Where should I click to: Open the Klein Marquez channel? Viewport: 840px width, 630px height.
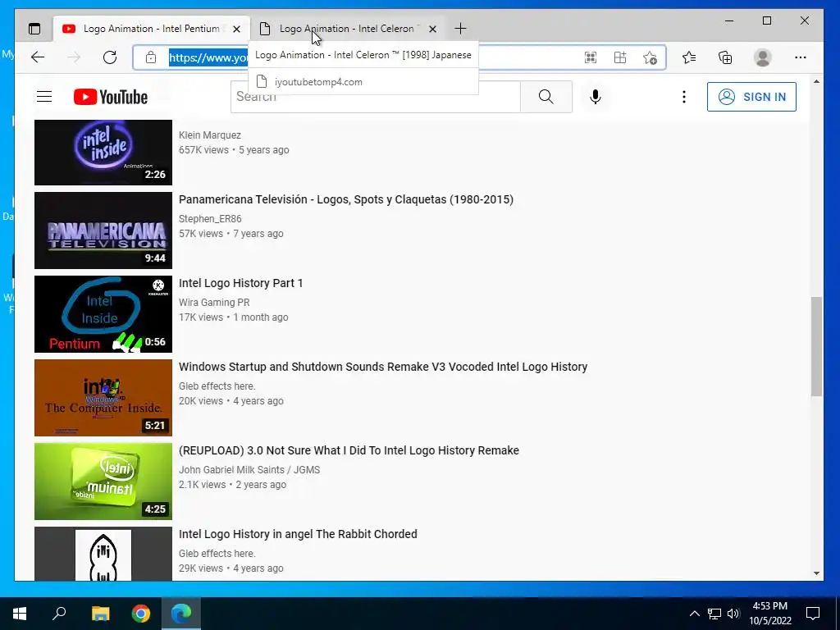click(x=210, y=135)
